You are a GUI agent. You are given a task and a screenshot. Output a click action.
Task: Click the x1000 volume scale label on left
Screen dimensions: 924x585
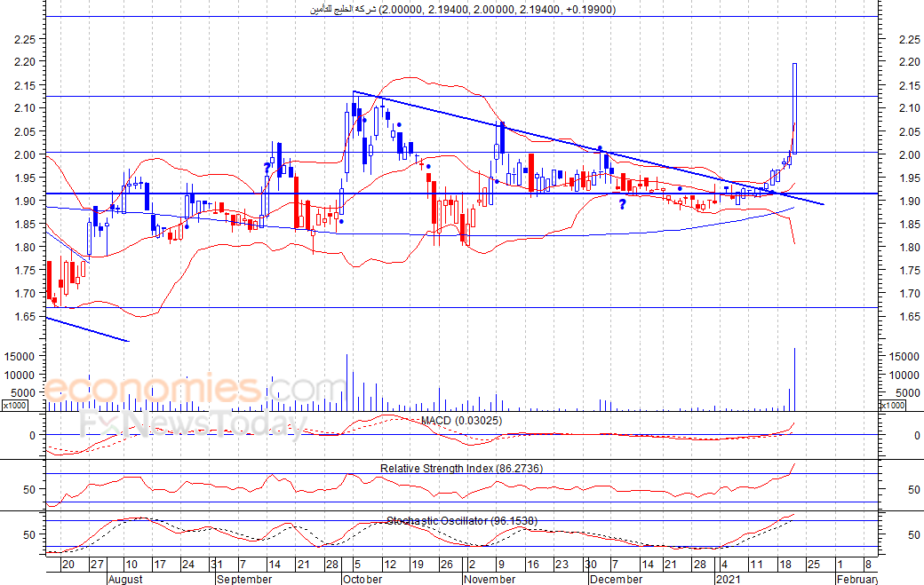pos(13,405)
